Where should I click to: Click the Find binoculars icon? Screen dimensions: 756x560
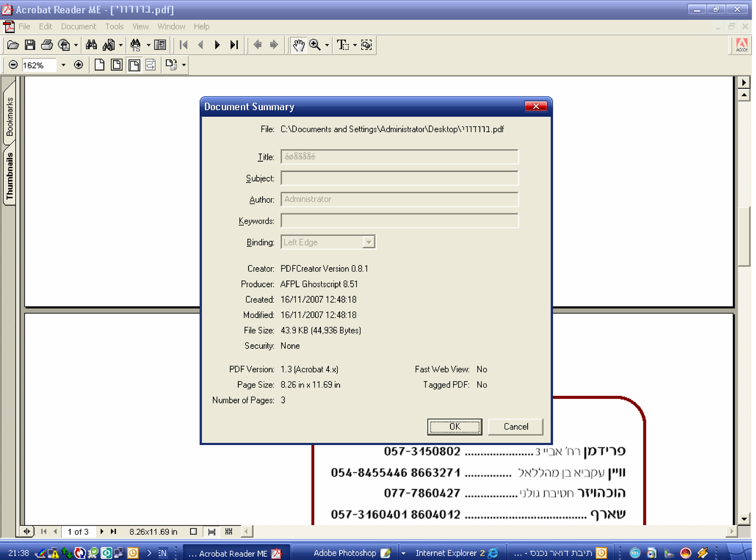pos(91,45)
